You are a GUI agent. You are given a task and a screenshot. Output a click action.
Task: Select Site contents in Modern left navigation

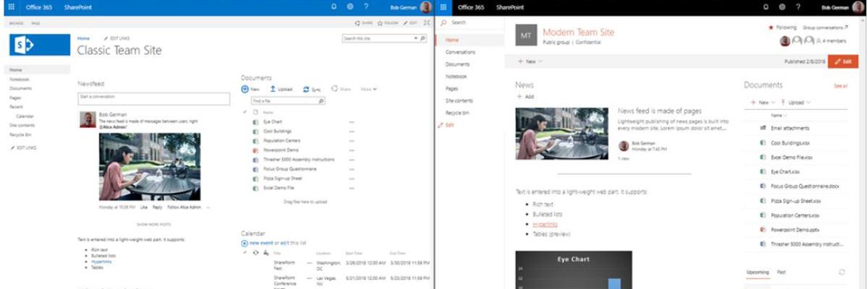pos(459,100)
